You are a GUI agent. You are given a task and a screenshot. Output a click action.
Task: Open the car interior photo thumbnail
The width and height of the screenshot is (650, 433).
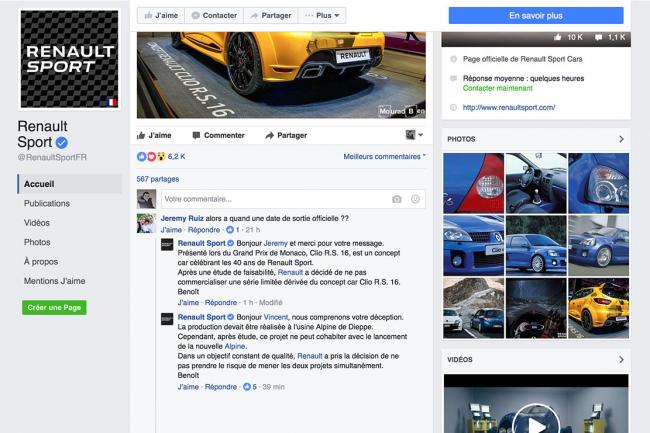536,183
